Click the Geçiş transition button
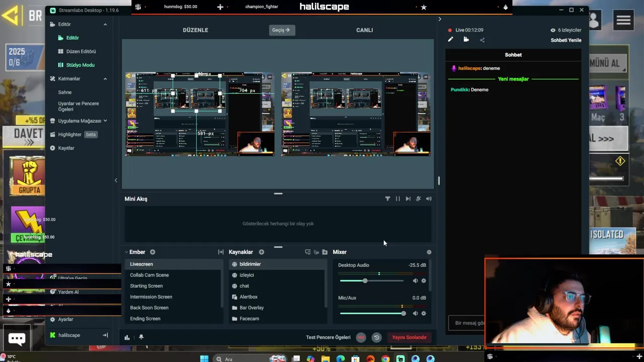Viewport: 644px width, 362px height. pos(281,30)
